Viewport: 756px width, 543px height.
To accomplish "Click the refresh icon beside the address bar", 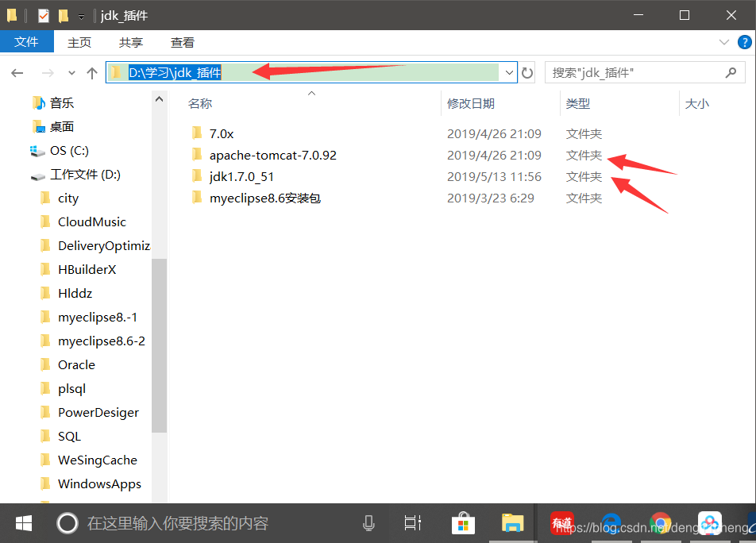I will [x=526, y=71].
